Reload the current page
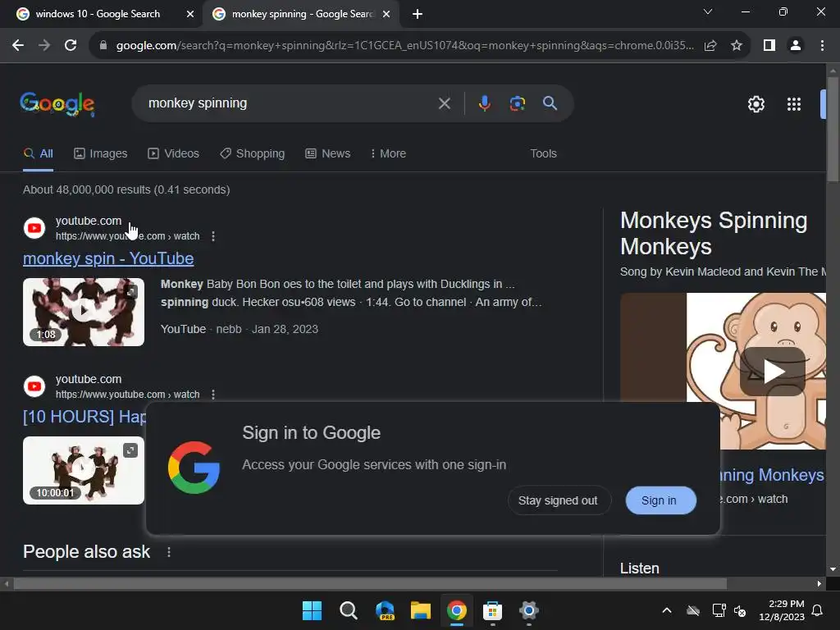 pyautogui.click(x=71, y=46)
